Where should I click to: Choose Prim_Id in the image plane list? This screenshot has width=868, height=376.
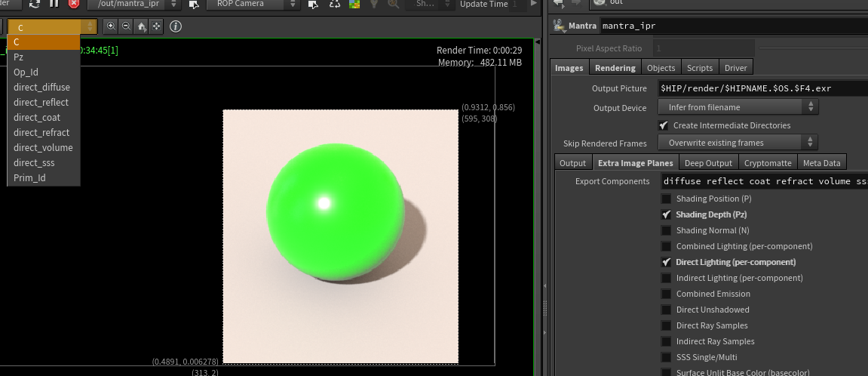(x=30, y=177)
